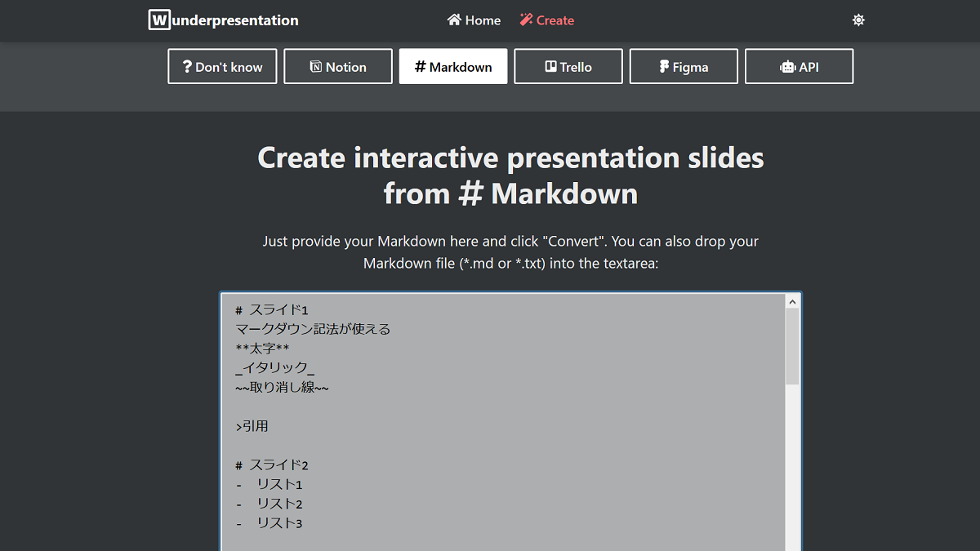The image size is (980, 551).
Task: Open the Home navigation link
Action: pos(474,20)
